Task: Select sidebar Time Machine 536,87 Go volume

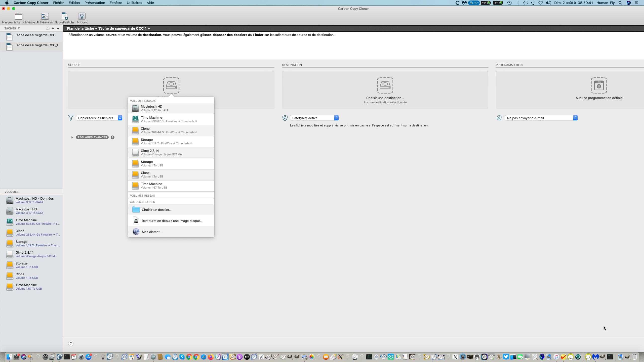Action: point(31,222)
